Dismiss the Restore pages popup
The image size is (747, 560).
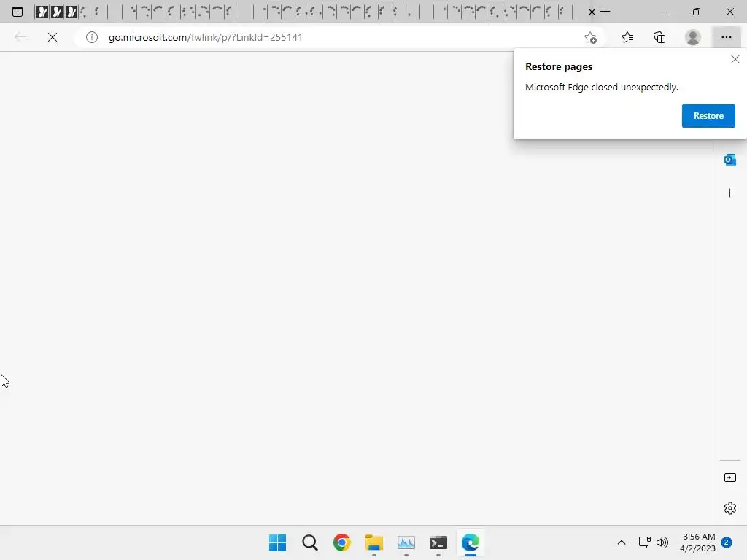[x=735, y=59]
